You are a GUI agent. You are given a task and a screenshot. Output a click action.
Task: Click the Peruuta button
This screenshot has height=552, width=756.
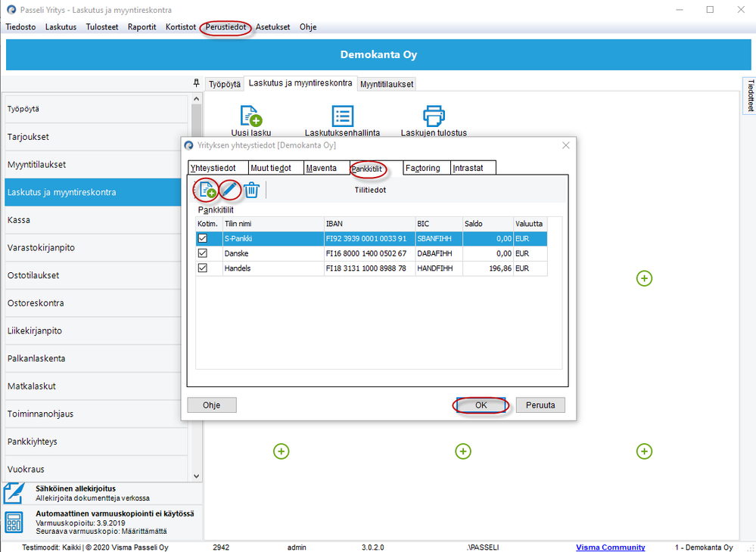(540, 405)
